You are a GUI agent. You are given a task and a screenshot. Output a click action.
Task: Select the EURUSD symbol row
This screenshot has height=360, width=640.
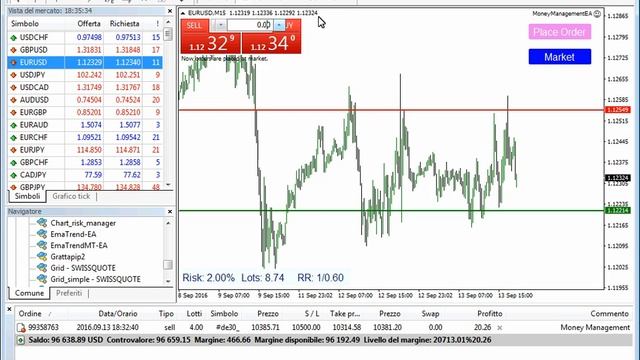[x=85, y=62]
